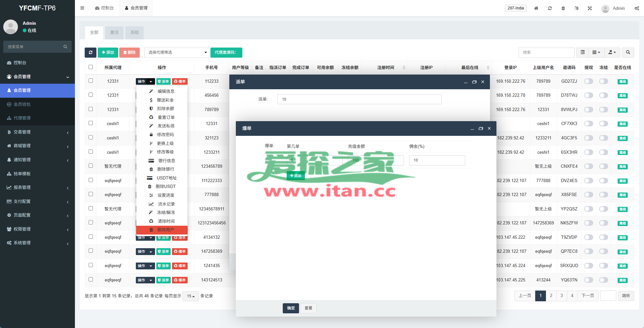Click the refresh icon in top bar
The image size is (644, 328).
550,8
